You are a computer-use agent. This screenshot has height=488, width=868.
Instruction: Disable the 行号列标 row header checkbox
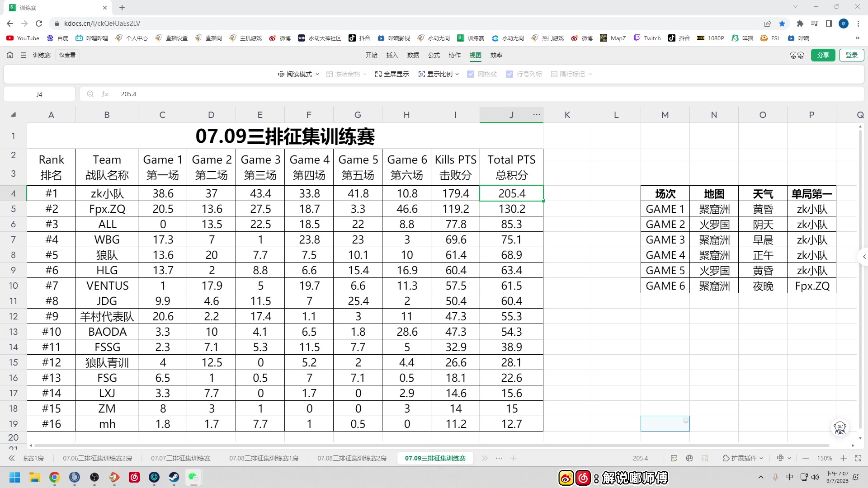[510, 74]
